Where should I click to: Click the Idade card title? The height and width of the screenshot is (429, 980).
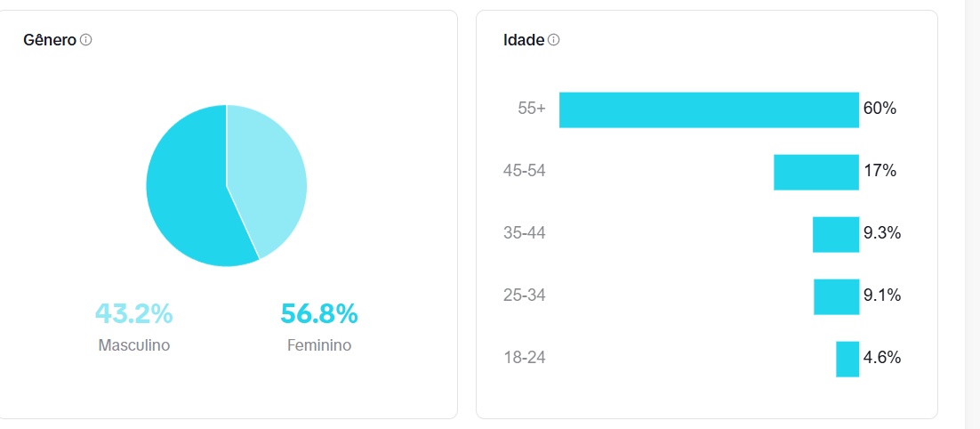pos(524,40)
